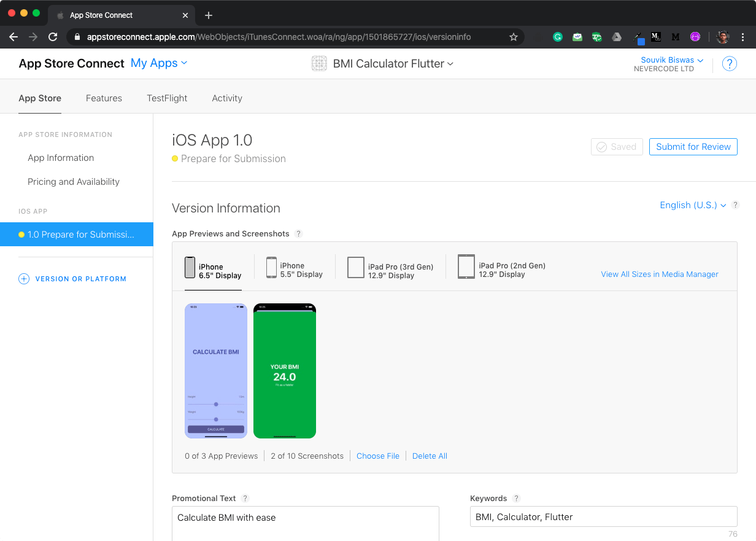Click the Version or Platform link

[x=81, y=279]
